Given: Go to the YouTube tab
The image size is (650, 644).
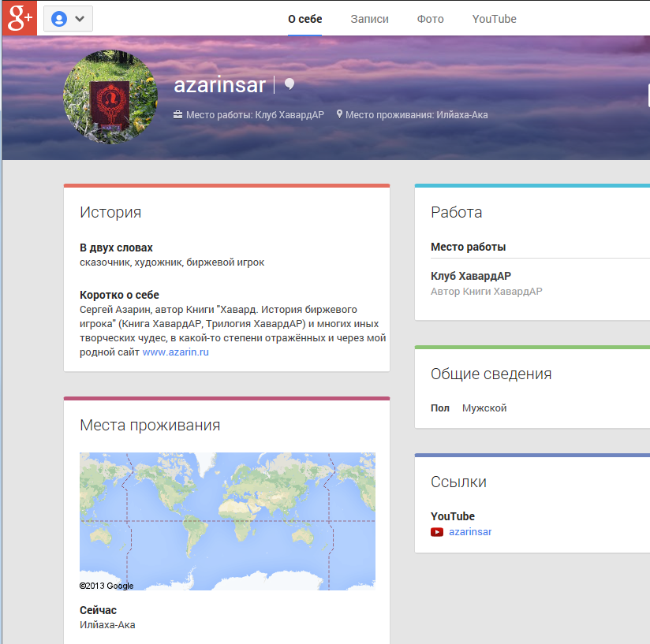Looking at the screenshot, I should click(x=494, y=19).
